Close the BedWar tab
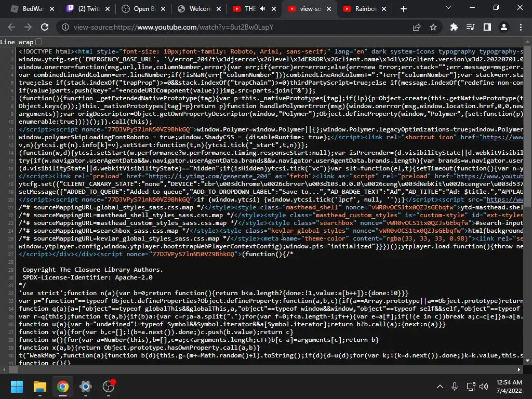532x399 pixels. [52, 9]
